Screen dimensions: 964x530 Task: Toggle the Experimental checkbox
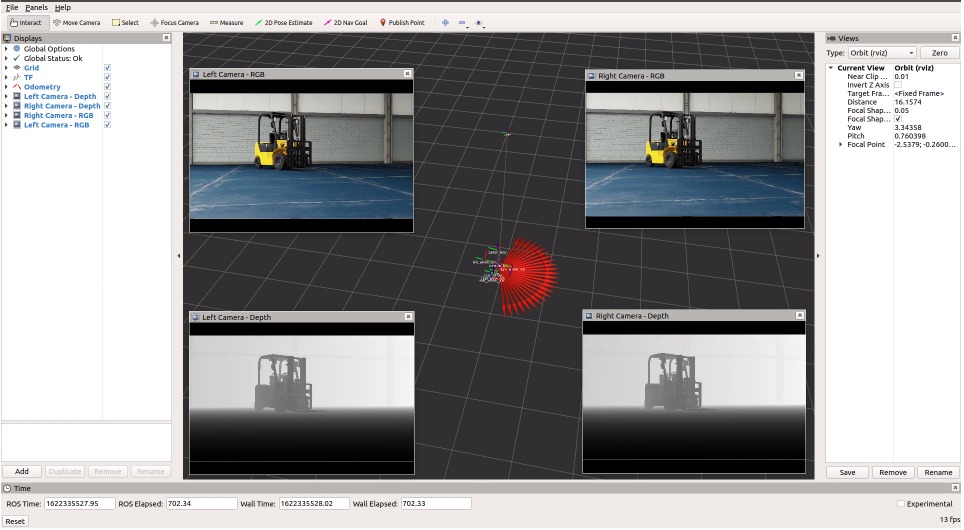tap(901, 505)
